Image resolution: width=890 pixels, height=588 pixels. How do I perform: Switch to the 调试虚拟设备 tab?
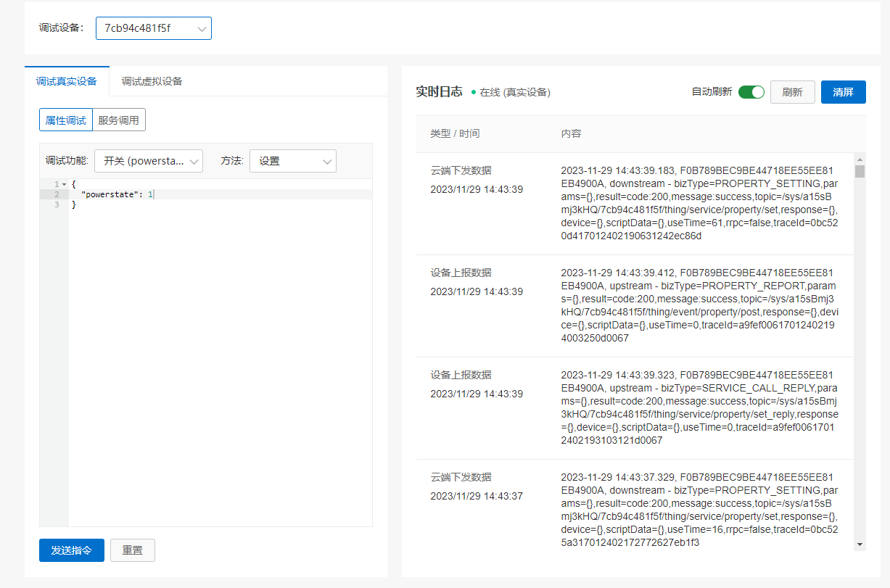152,81
